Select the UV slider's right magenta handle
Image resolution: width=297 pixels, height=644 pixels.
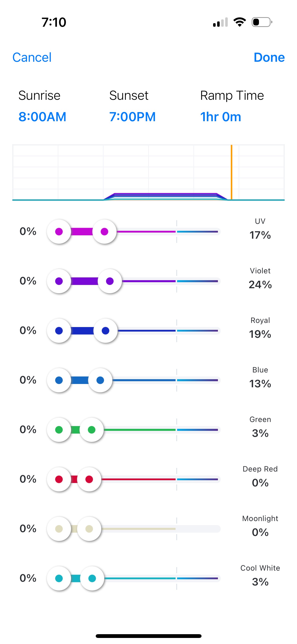pyautogui.click(x=104, y=232)
